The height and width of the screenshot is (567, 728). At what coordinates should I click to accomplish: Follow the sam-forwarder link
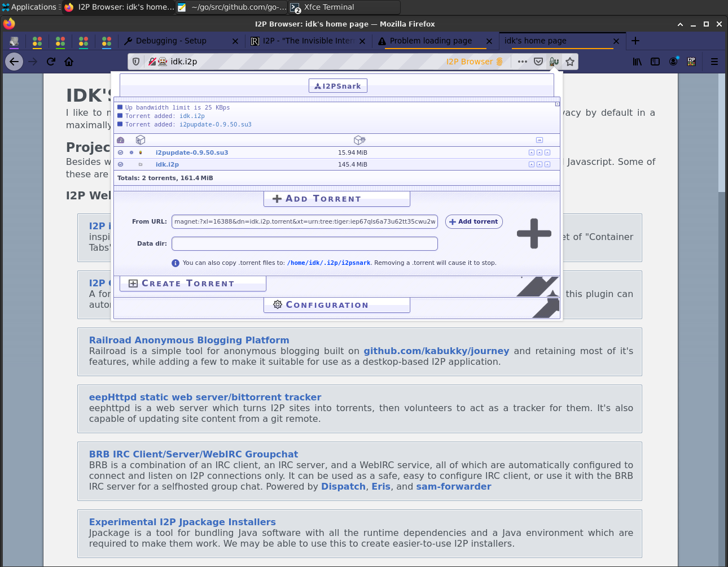(x=454, y=486)
